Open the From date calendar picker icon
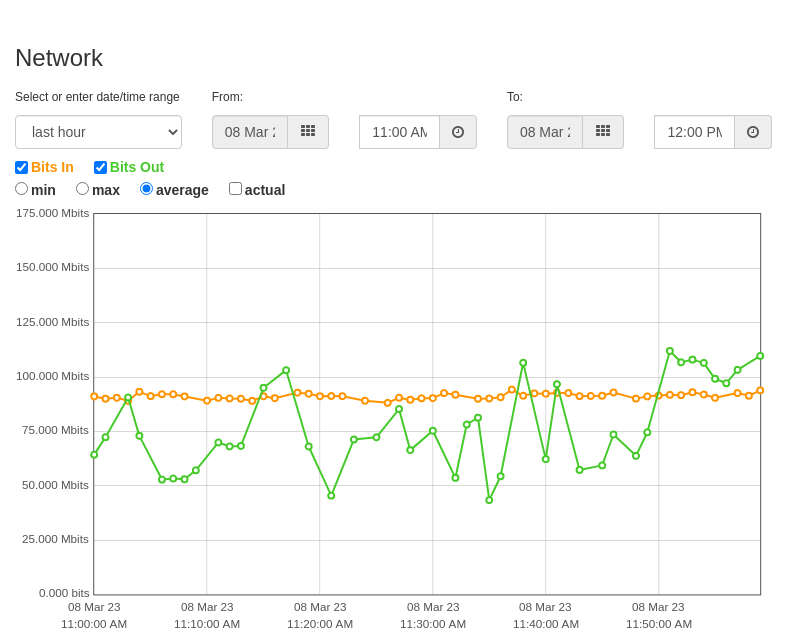Screen dimensions: 787x634 pos(308,132)
